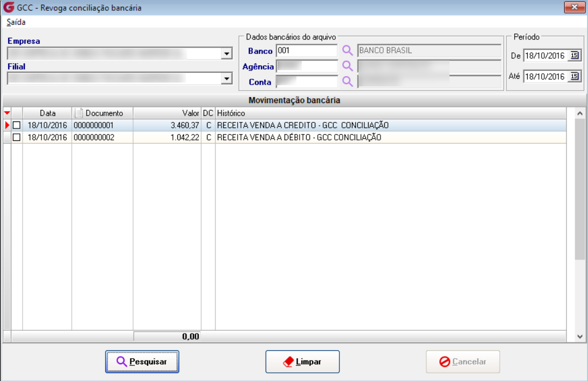Open the Saída menu
This screenshot has height=381, width=588.
pos(16,22)
